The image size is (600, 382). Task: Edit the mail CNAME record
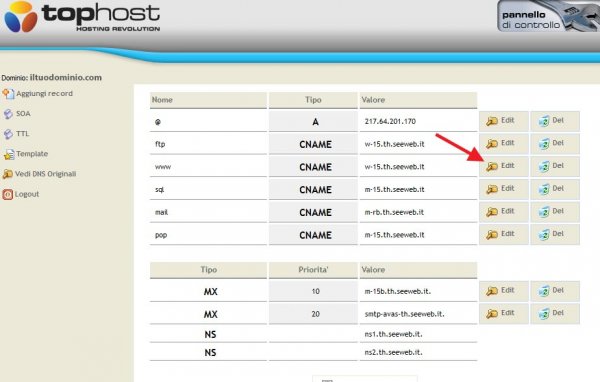click(x=504, y=212)
